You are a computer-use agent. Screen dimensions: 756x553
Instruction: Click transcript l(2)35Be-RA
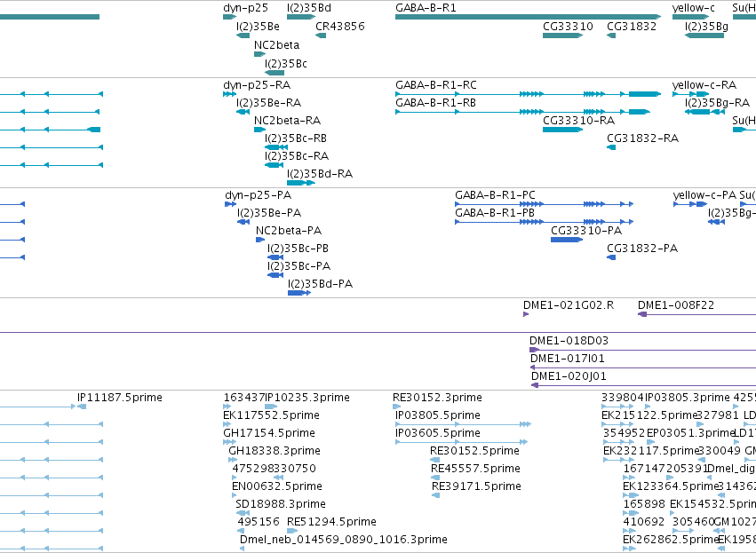pos(268,103)
